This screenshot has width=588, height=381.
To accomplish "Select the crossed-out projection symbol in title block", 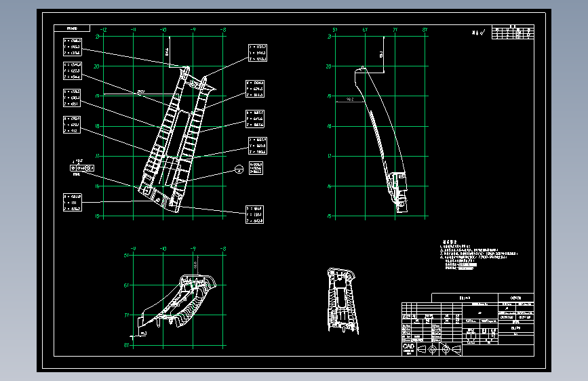I will tap(451, 349).
